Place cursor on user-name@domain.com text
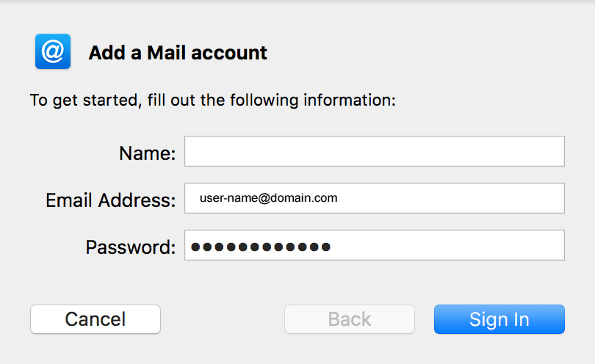Viewport: 595px width, 364px height. click(x=268, y=198)
